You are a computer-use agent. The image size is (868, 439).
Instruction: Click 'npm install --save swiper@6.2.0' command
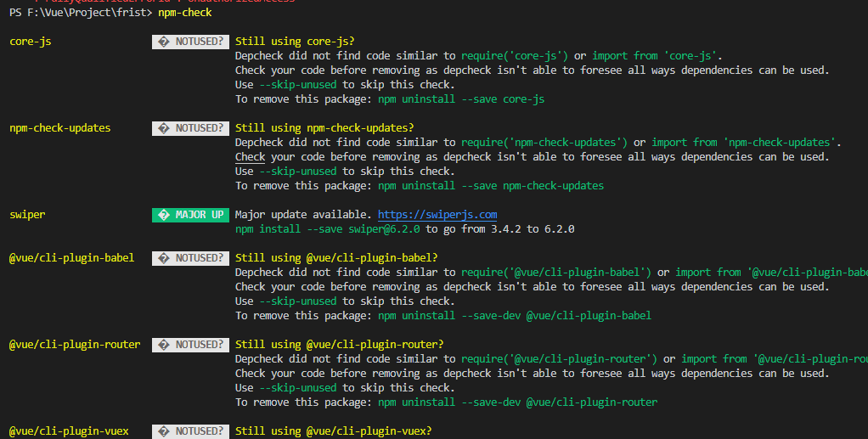click(327, 229)
